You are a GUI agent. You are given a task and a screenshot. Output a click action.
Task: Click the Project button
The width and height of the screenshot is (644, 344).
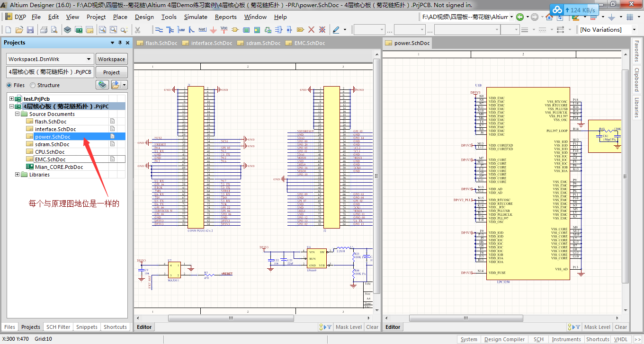[112, 72]
